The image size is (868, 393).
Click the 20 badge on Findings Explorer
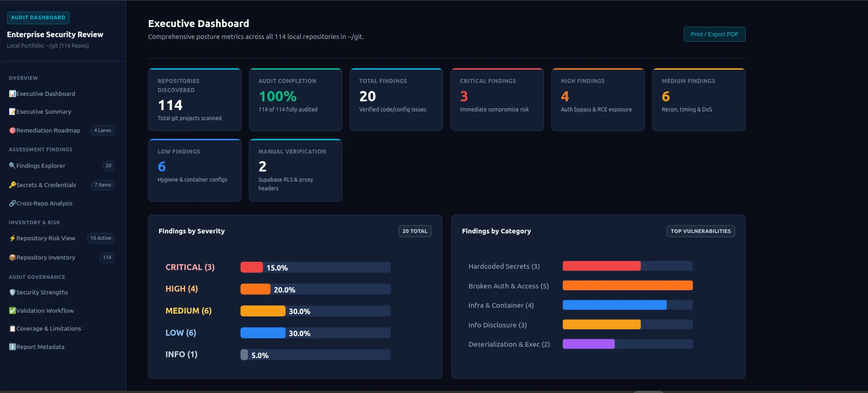point(108,166)
